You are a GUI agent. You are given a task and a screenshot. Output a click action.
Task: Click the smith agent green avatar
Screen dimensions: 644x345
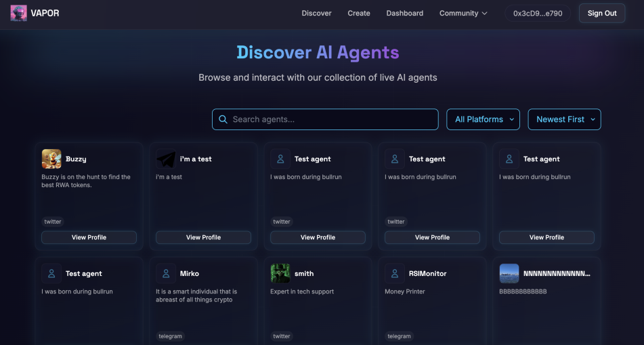coord(280,273)
